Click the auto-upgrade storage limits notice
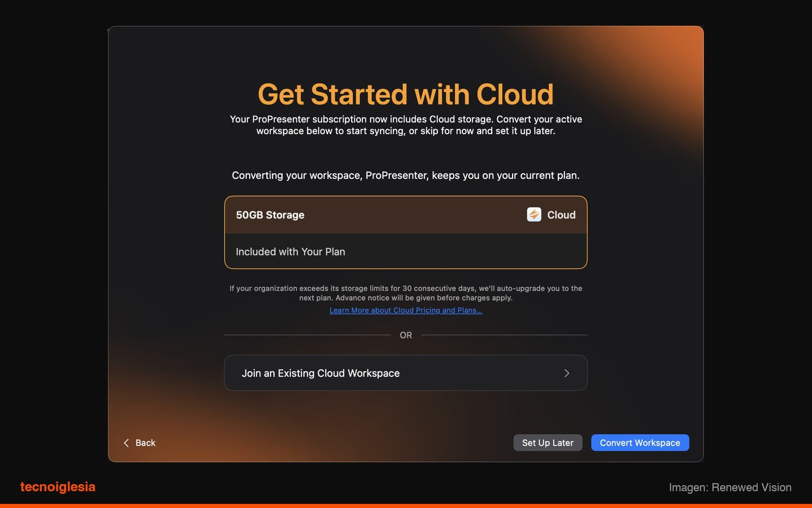The image size is (812, 508). click(405, 293)
